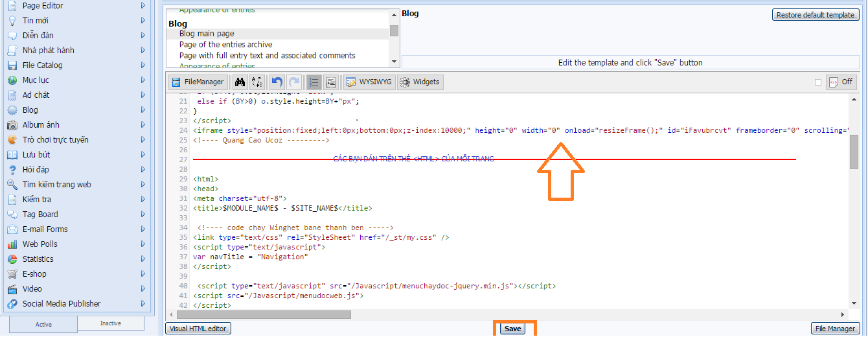Click the Tag Board module label
Image resolution: width=868 pixels, height=337 pixels.
pos(40,214)
